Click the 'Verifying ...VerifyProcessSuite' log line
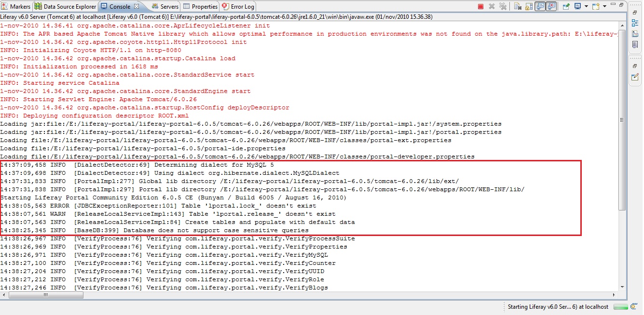 178,238
